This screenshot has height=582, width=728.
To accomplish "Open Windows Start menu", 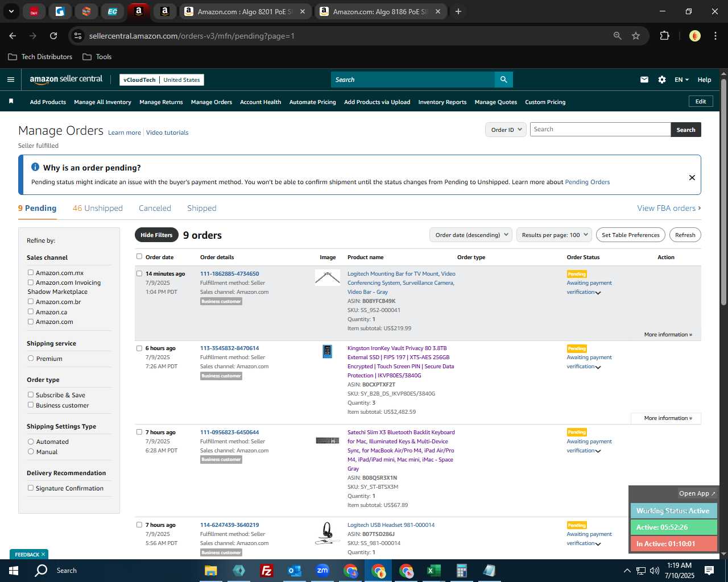I will (x=14, y=571).
